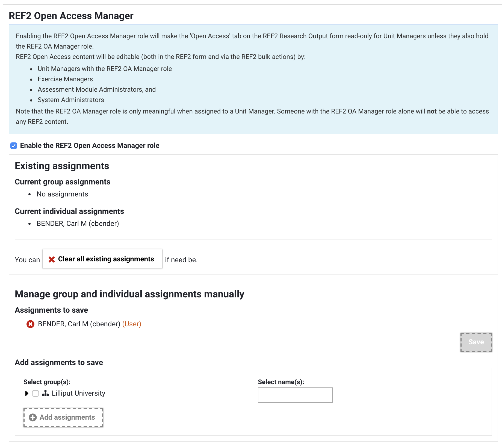Click the Save button
This screenshot has height=448, width=502.
(x=476, y=342)
